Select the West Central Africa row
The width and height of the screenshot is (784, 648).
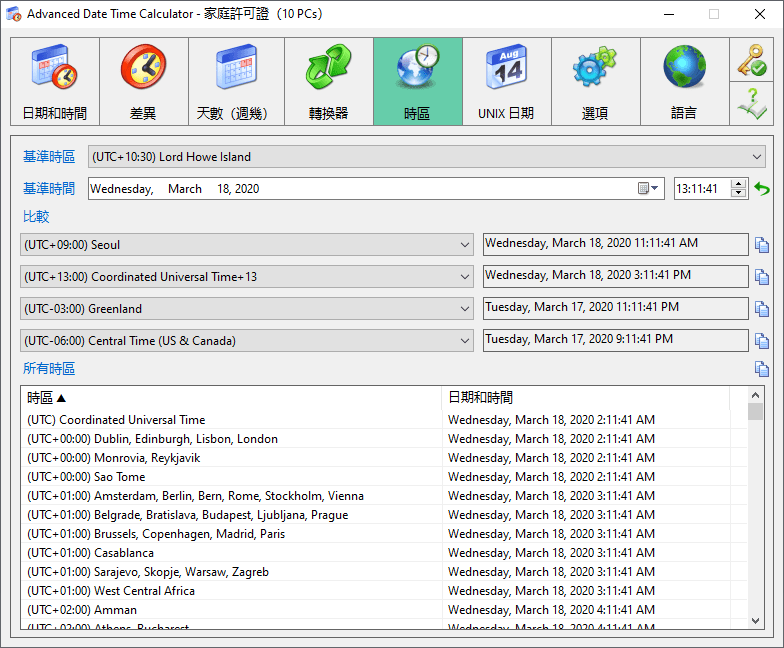coord(384,590)
